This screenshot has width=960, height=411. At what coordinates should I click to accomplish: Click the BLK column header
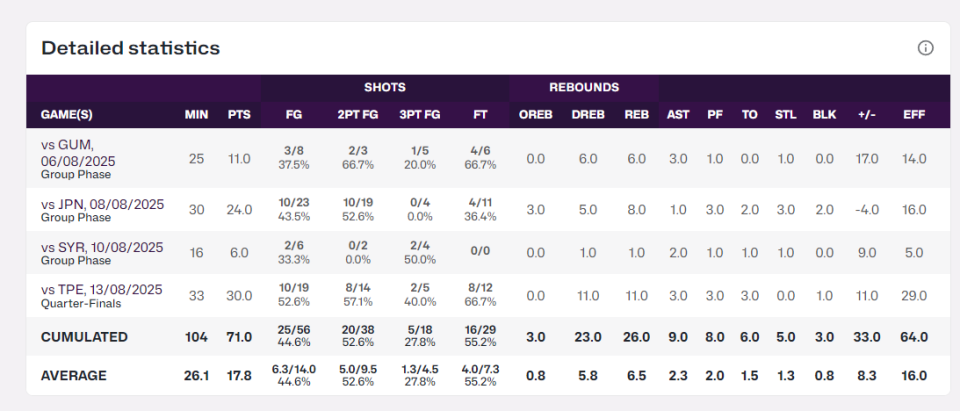(824, 114)
